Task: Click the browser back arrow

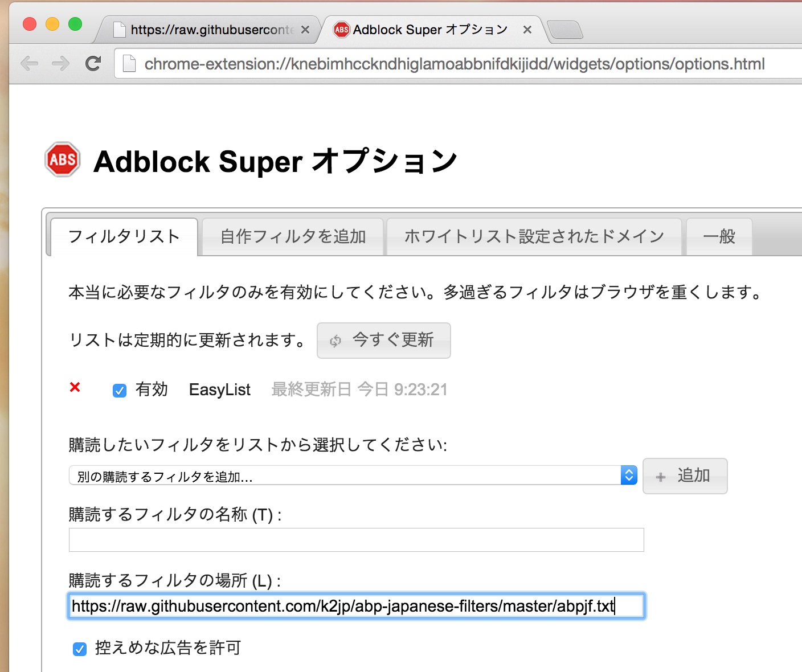Action: [x=29, y=63]
